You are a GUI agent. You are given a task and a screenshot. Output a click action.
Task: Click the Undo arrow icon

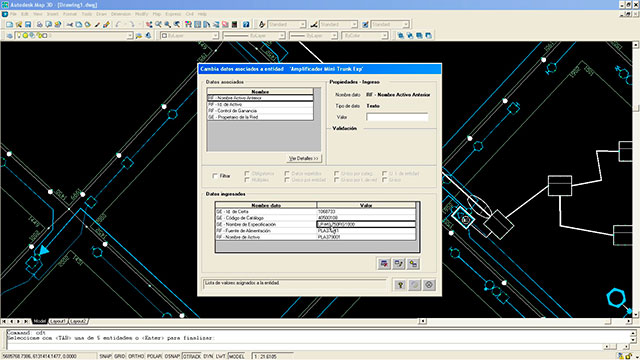[118, 24]
